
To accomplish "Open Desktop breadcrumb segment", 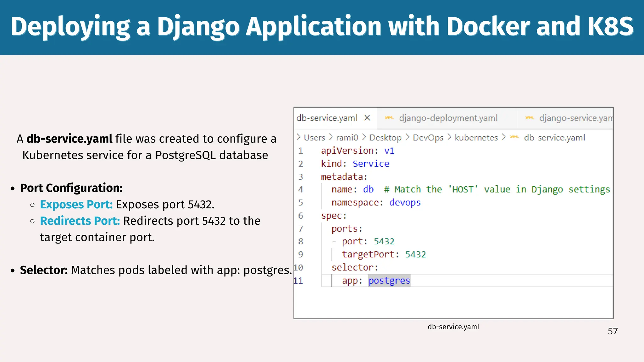I will tap(385, 138).
